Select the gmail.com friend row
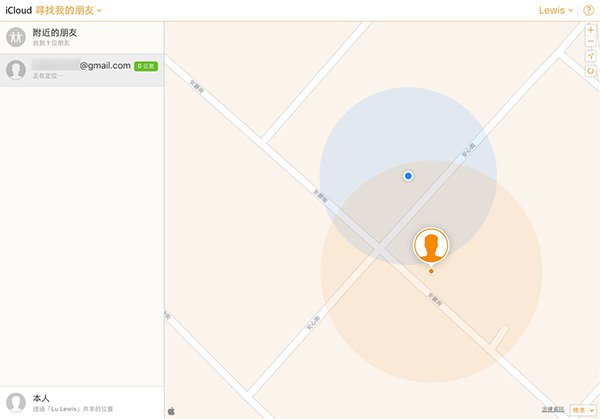The height and width of the screenshot is (419, 600). [x=82, y=70]
